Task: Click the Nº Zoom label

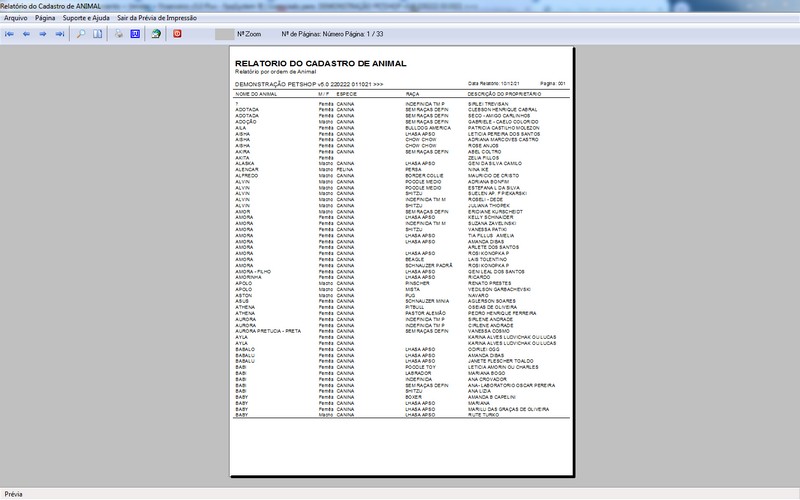Action: 250,34
